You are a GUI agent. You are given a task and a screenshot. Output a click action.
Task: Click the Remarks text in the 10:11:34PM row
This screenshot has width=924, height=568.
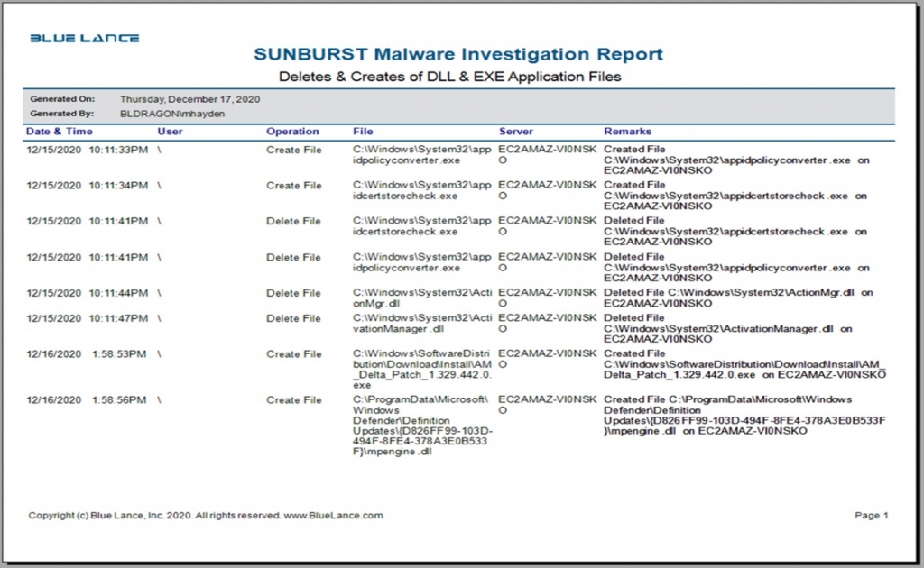pos(735,196)
